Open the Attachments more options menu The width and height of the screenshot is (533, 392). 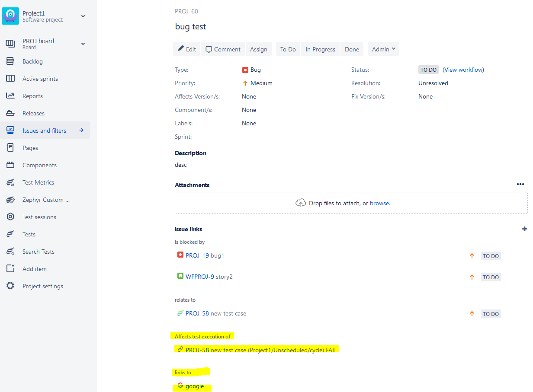[520, 184]
